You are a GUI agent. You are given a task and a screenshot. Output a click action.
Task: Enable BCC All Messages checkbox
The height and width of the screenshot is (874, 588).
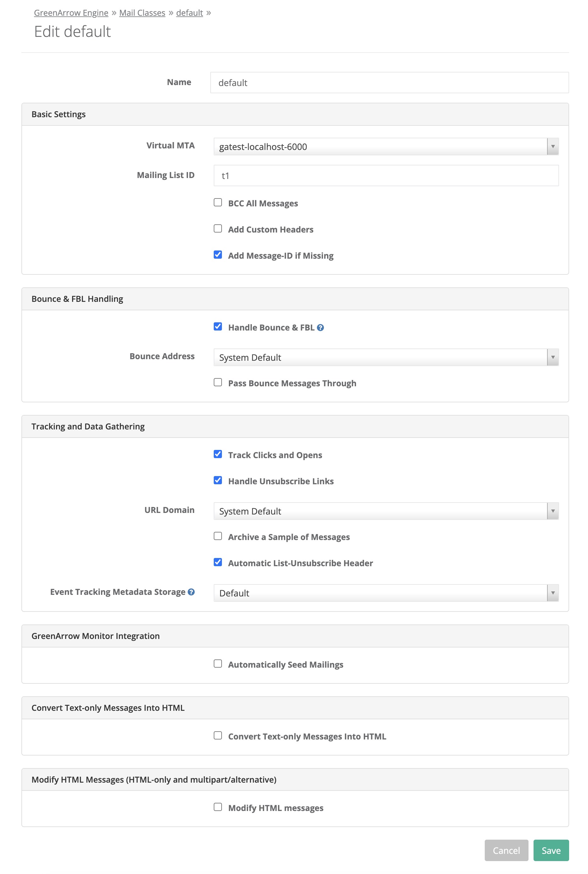tap(218, 203)
